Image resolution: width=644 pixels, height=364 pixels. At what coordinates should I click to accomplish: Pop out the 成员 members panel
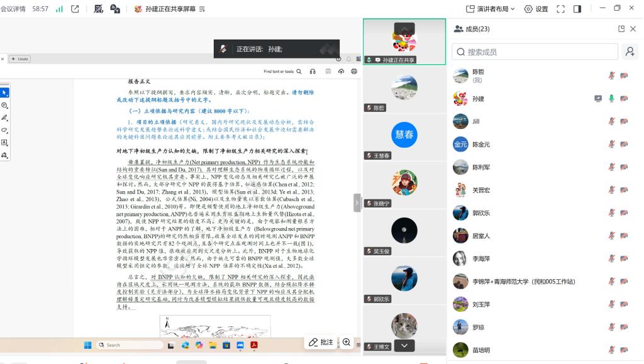(x=620, y=28)
